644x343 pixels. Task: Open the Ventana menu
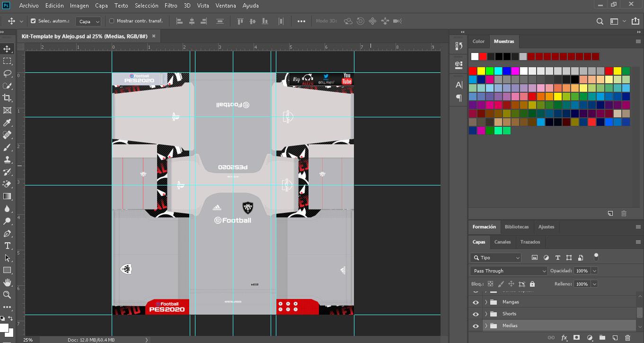click(226, 6)
